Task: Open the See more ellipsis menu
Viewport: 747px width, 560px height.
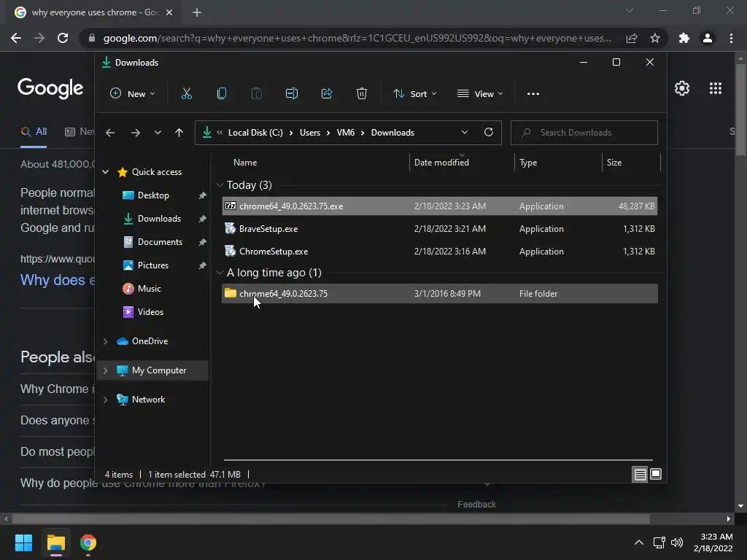Action: [533, 94]
